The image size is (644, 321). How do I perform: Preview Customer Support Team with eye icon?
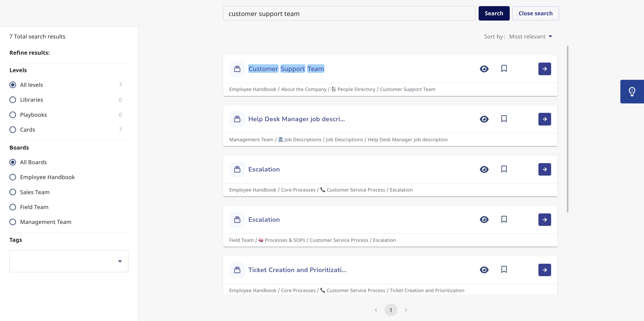point(484,69)
